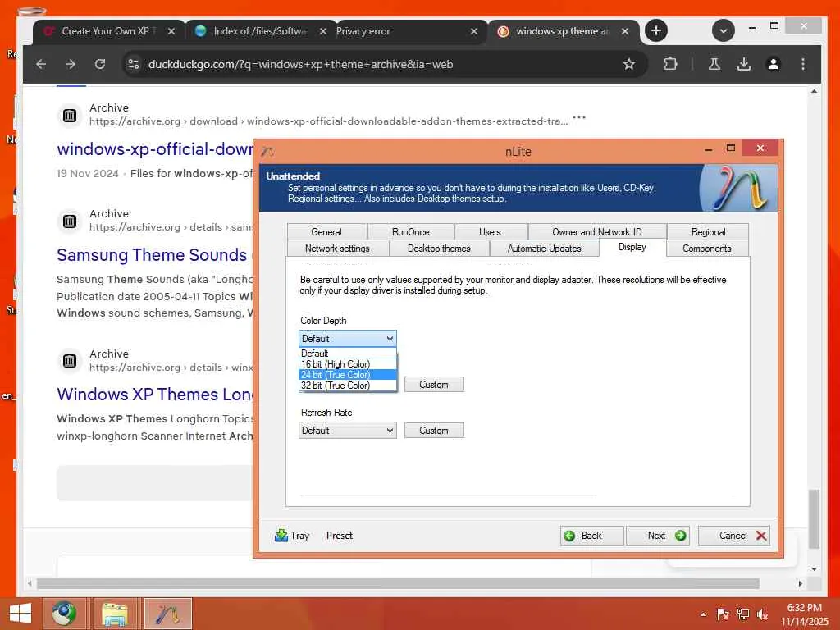
Task: Open tab search dropdown in Chrome
Action: [724, 30]
